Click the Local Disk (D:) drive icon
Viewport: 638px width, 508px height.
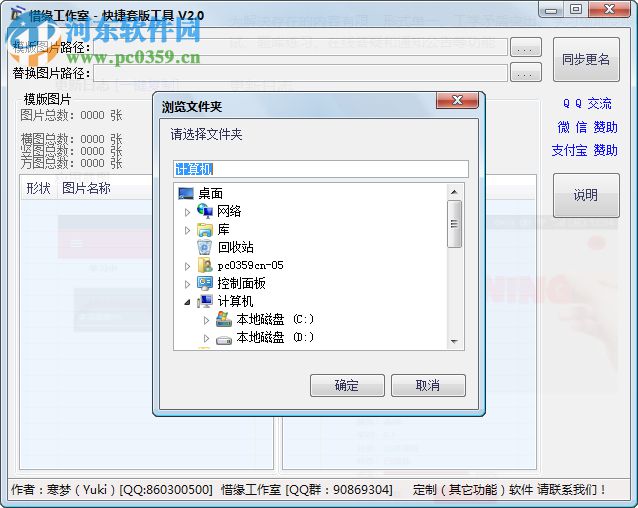pos(223,338)
